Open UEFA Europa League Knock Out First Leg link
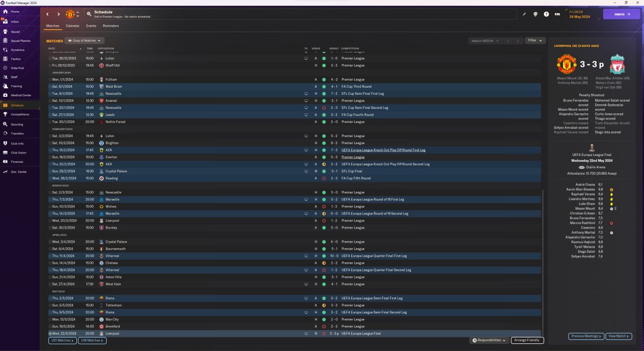644x351 pixels. [383, 150]
